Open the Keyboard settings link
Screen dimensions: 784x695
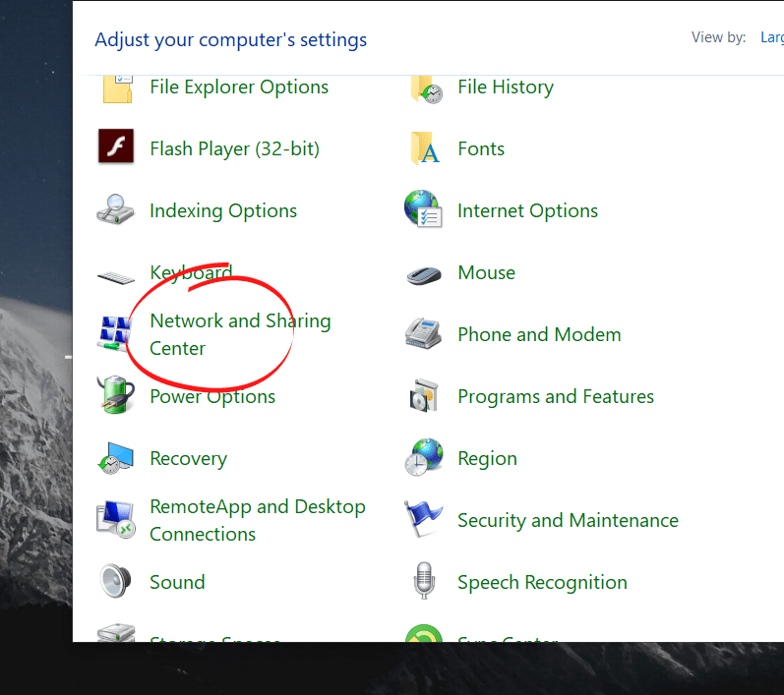(191, 272)
